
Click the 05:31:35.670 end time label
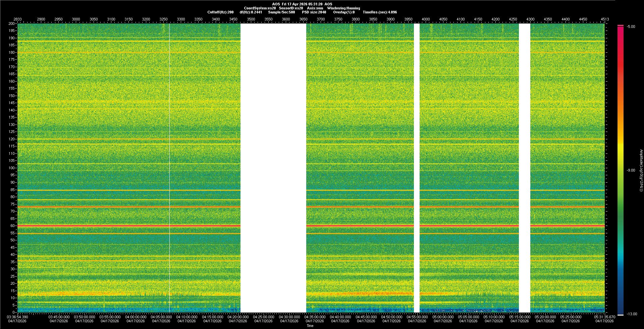tap(604, 317)
